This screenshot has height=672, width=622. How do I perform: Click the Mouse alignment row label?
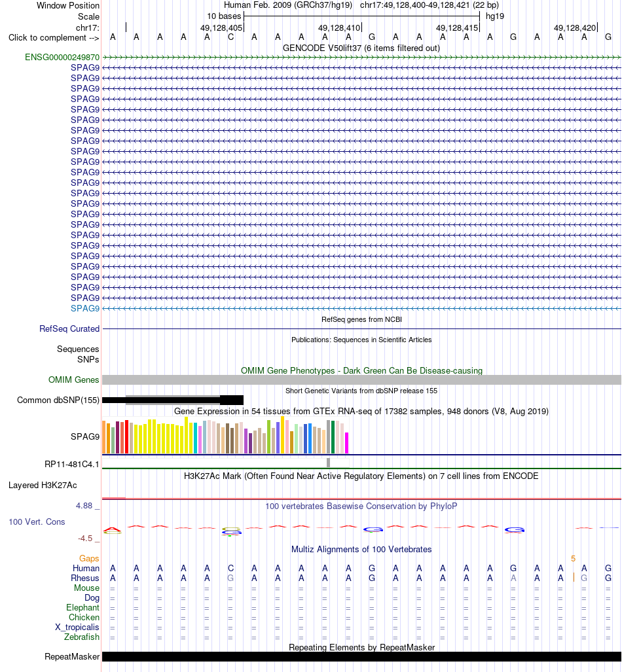pos(86,588)
